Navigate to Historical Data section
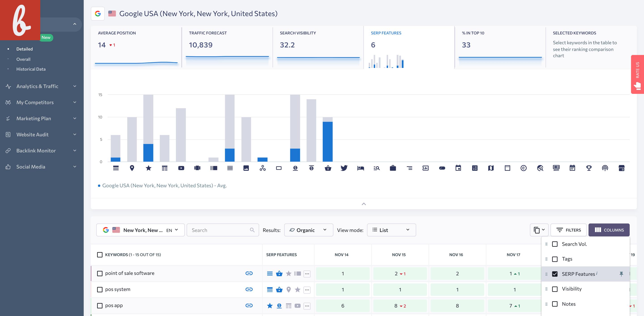The image size is (644, 316). pyautogui.click(x=31, y=69)
